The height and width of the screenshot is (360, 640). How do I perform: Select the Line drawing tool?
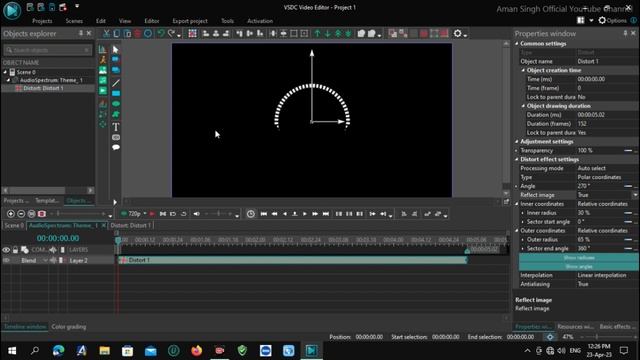116,83
